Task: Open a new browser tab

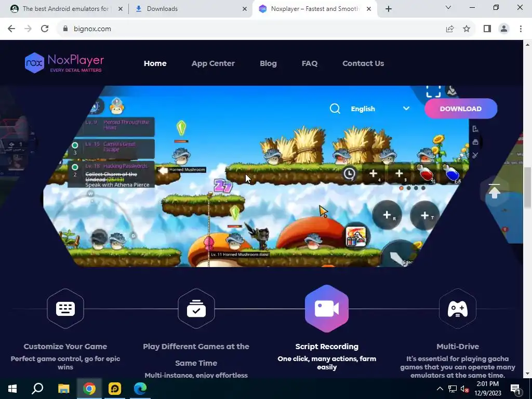Action: (389, 9)
